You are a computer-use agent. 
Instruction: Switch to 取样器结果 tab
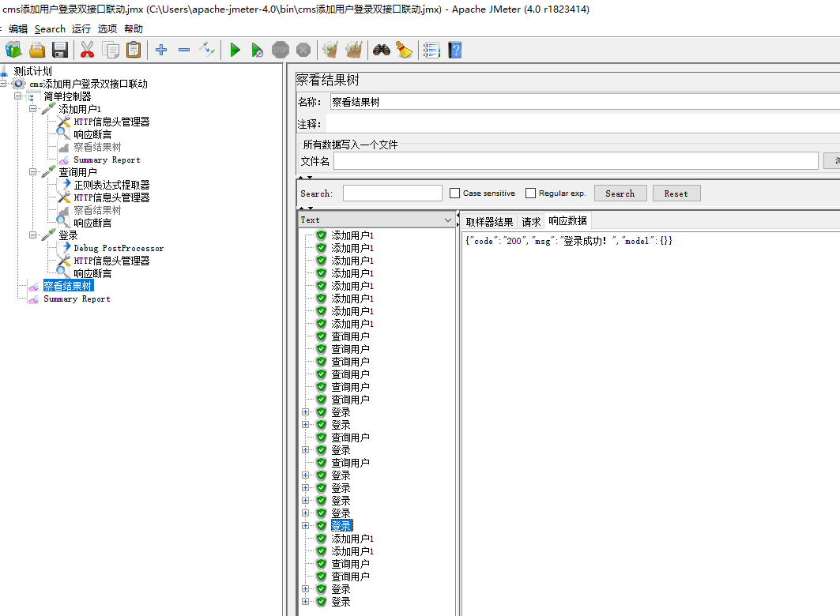click(x=489, y=222)
